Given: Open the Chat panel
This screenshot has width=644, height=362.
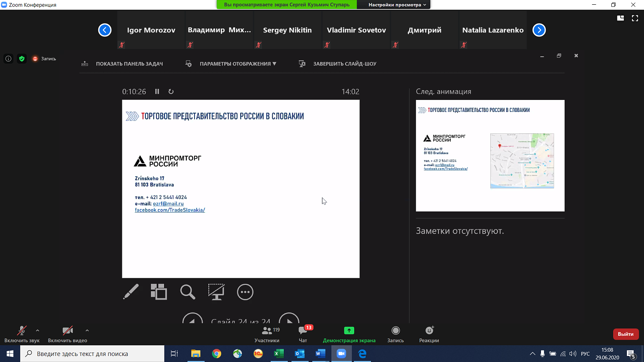Looking at the screenshot, I should (303, 334).
